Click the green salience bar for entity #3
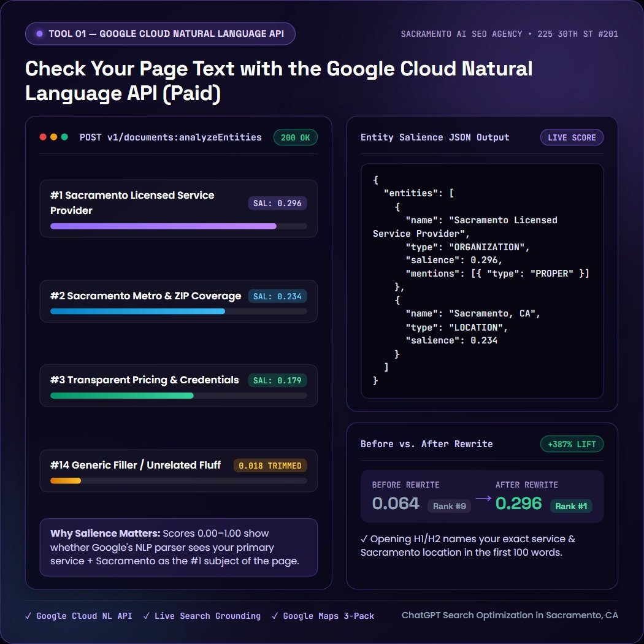The width and height of the screenshot is (644, 644). pyautogui.click(x=121, y=396)
